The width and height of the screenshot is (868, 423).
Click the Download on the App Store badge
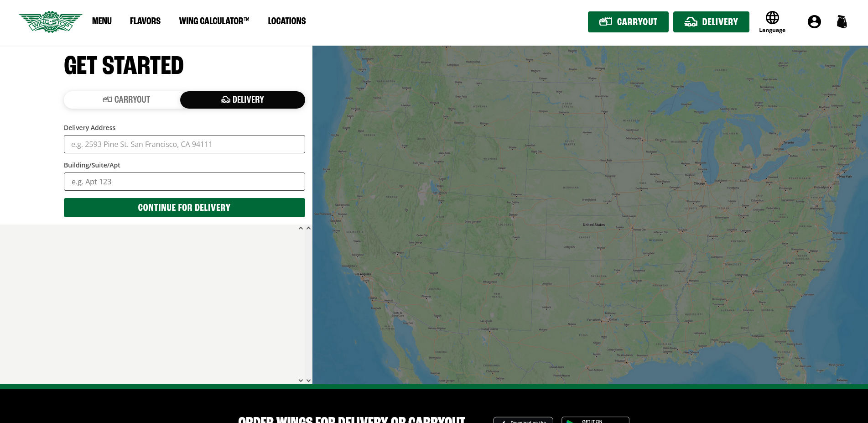(x=523, y=420)
